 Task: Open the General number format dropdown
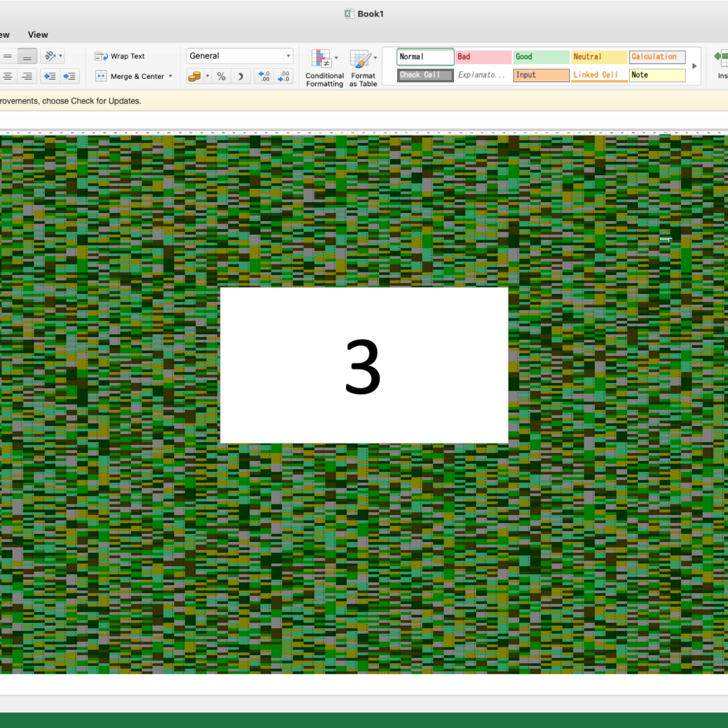[x=288, y=56]
